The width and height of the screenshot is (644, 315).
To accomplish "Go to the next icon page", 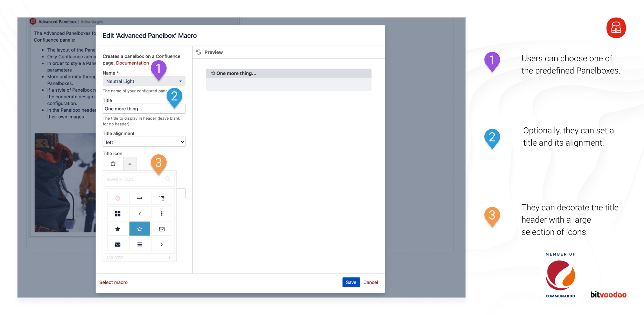I will 170,257.
